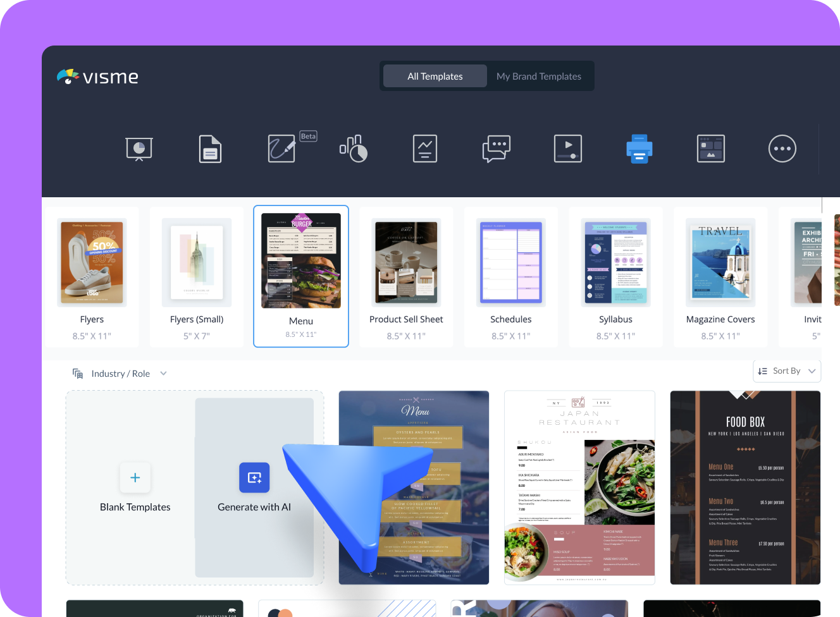
Task: Open the Japan Restaurant menu template
Action: coord(579,487)
